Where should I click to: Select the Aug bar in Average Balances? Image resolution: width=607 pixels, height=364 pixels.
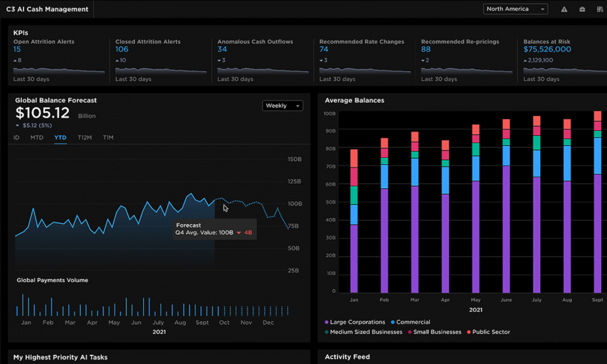click(x=567, y=206)
